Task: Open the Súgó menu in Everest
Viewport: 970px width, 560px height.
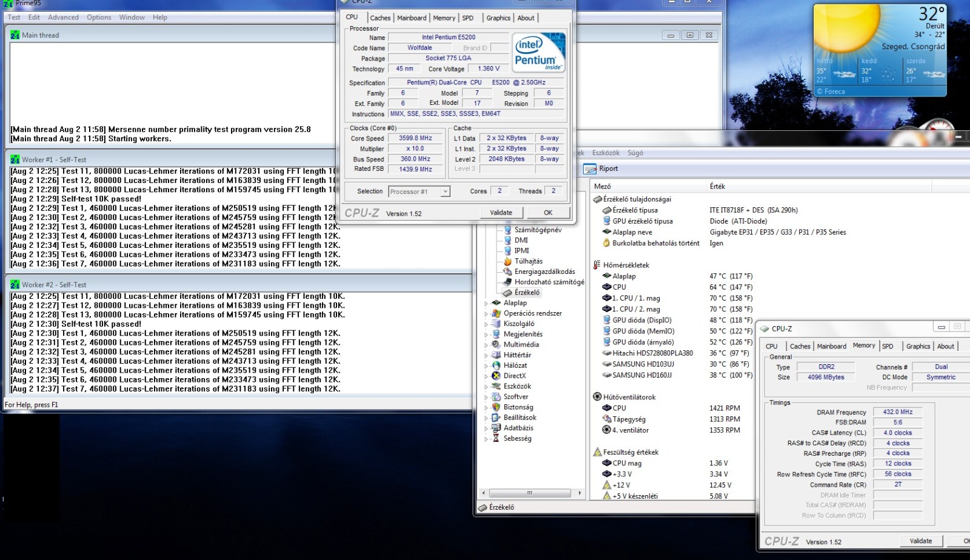Action: 635,153
